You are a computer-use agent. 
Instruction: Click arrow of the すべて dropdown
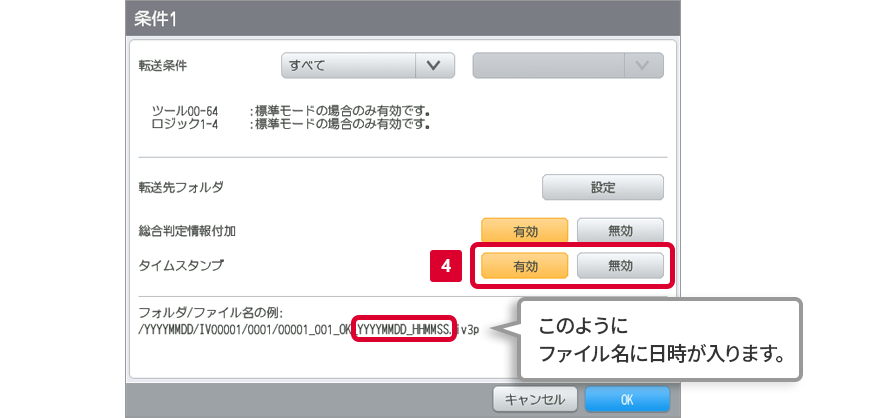point(433,66)
